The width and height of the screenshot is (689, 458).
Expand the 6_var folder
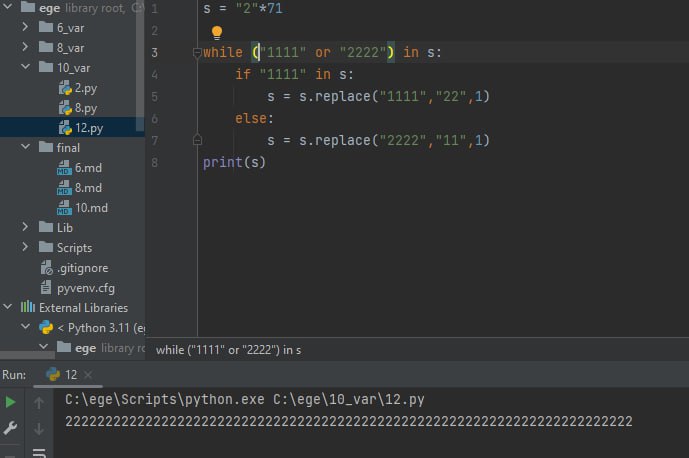25,27
